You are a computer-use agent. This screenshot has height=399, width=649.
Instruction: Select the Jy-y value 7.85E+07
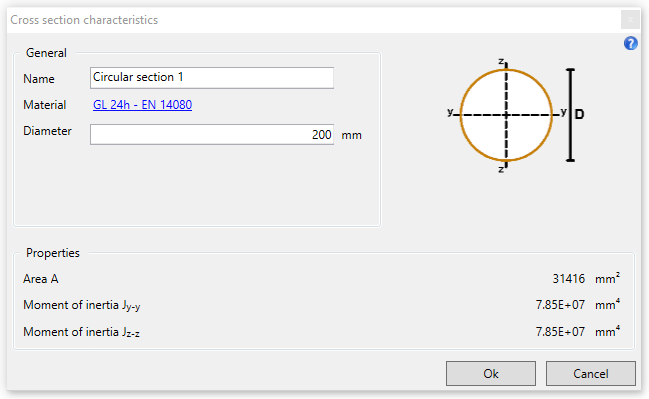(560, 305)
